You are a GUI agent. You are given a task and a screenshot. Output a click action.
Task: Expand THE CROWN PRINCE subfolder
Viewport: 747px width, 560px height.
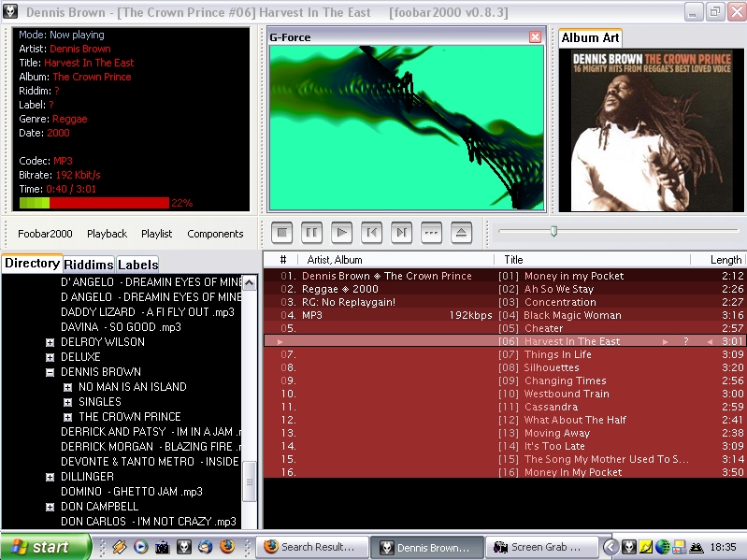click(x=67, y=417)
